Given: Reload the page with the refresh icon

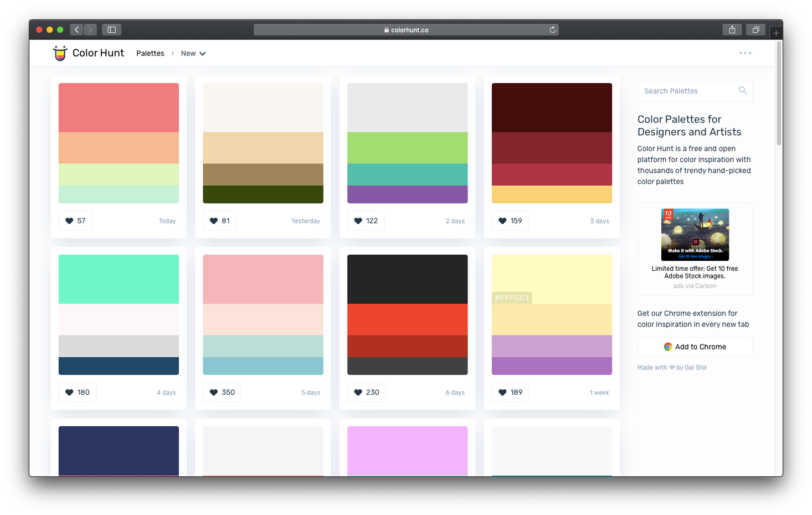Looking at the screenshot, I should click(552, 30).
